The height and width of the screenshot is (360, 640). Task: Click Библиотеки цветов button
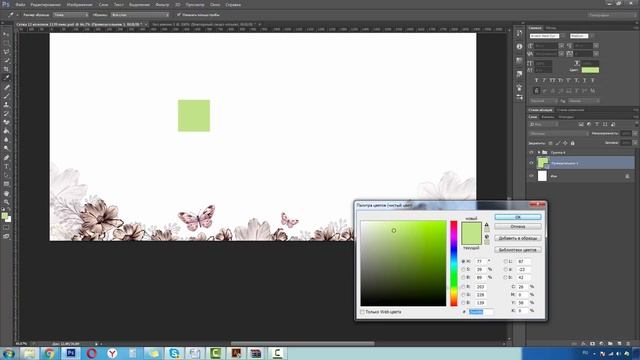(518, 249)
